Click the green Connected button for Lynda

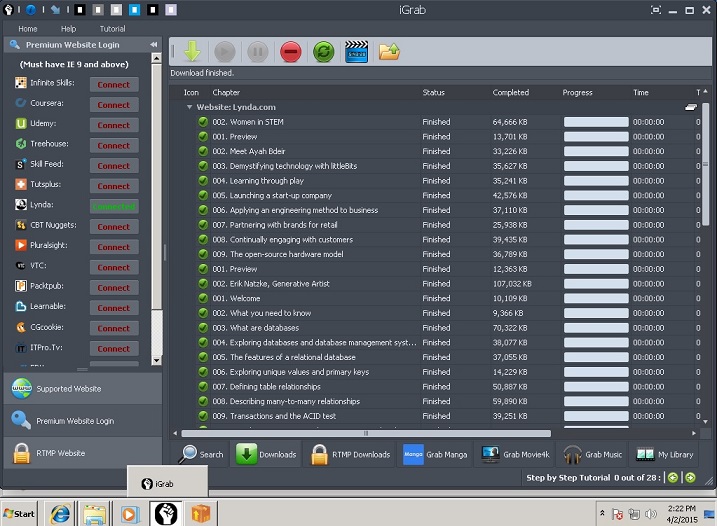click(114, 206)
